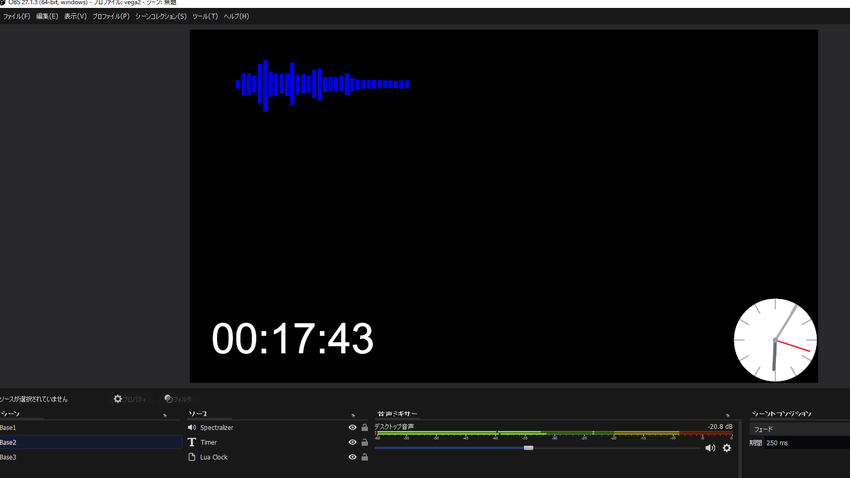Open the ヘルプ(H) menu
This screenshot has width=850, height=478.
click(x=236, y=16)
